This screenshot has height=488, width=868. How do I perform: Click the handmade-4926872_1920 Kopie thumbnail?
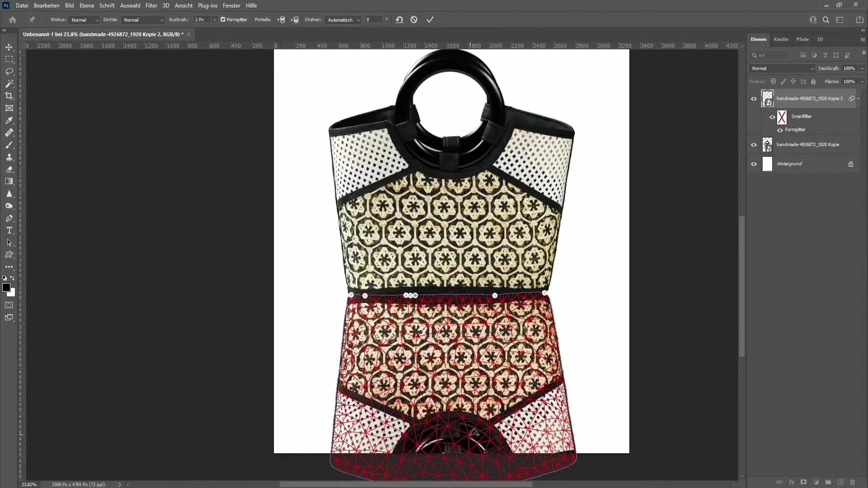(767, 144)
